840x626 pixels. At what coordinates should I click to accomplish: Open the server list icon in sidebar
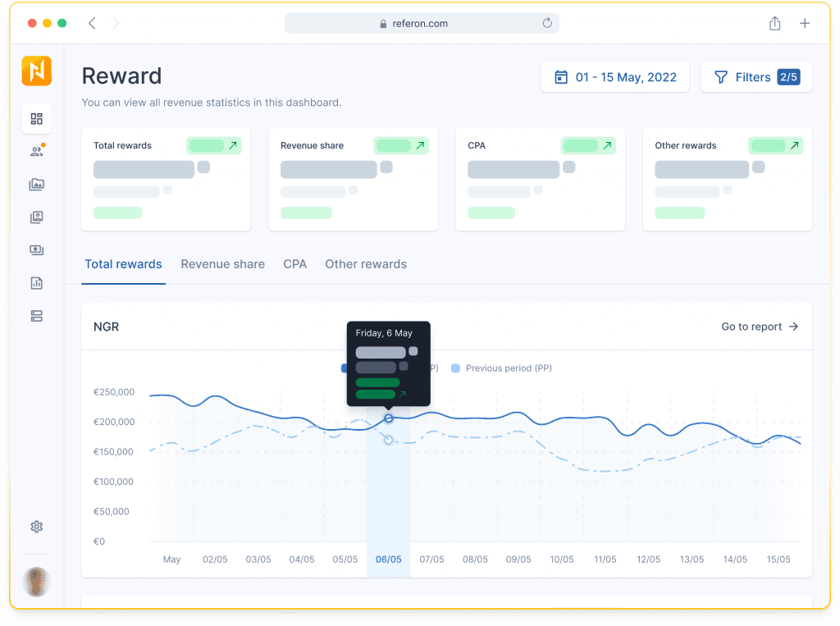(x=36, y=316)
